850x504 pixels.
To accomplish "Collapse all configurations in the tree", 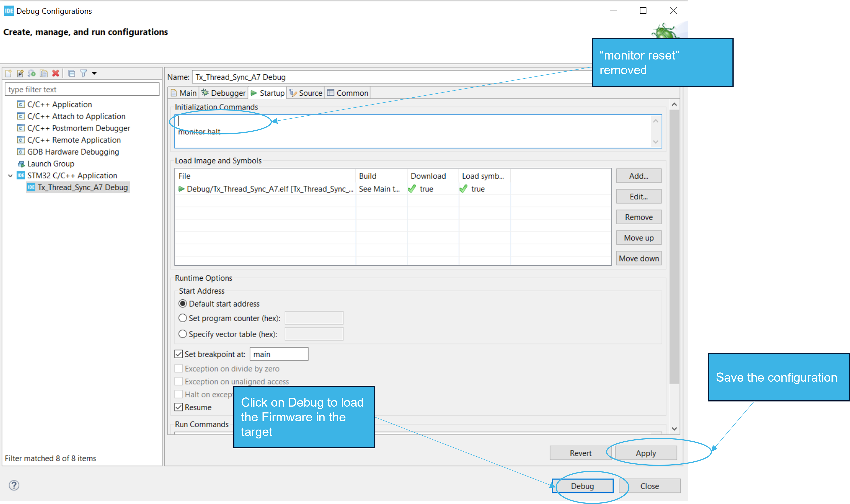I will pos(71,73).
